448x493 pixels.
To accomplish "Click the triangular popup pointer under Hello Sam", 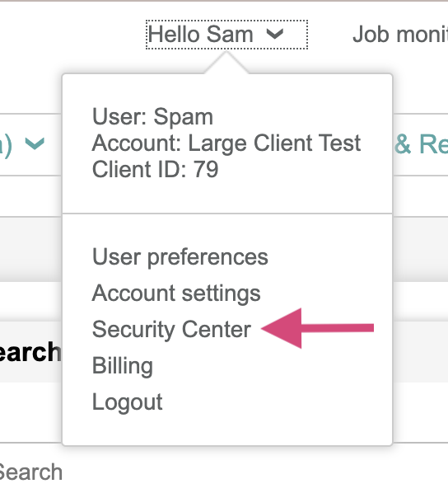I will [226, 63].
